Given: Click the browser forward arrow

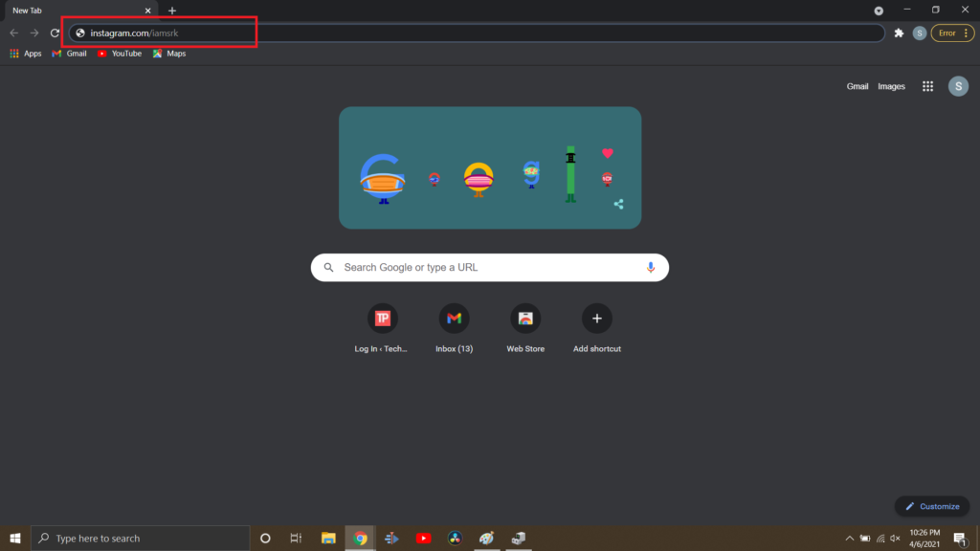Looking at the screenshot, I should (x=34, y=33).
